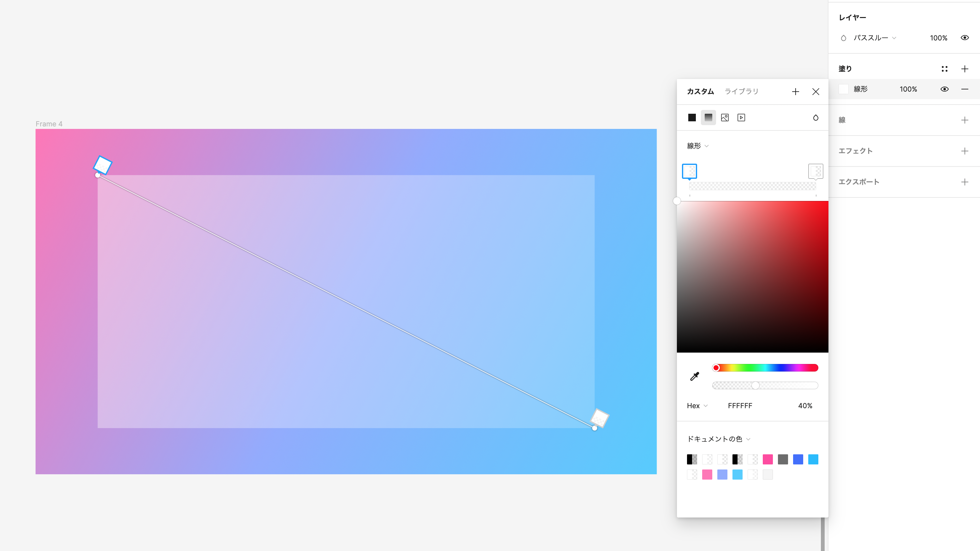The height and width of the screenshot is (551, 980).
Task: Close the custom color picker popup
Action: [x=815, y=92]
